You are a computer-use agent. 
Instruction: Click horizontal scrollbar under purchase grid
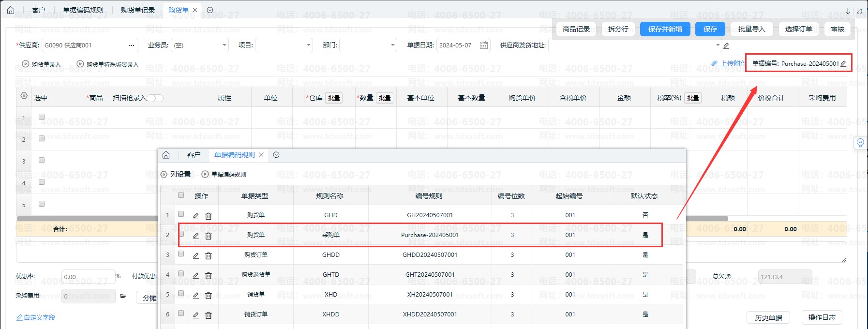pos(372,219)
